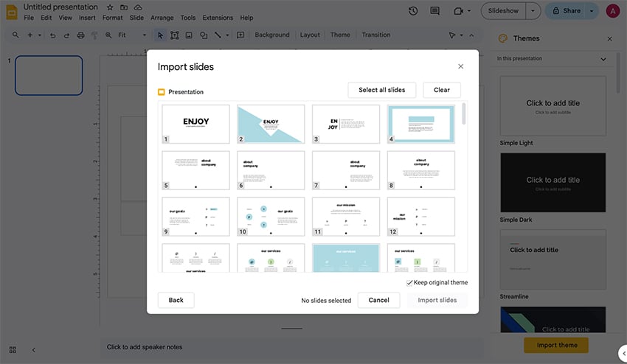Click the print icon in toolbar
The image size is (627, 364).
click(x=80, y=35)
